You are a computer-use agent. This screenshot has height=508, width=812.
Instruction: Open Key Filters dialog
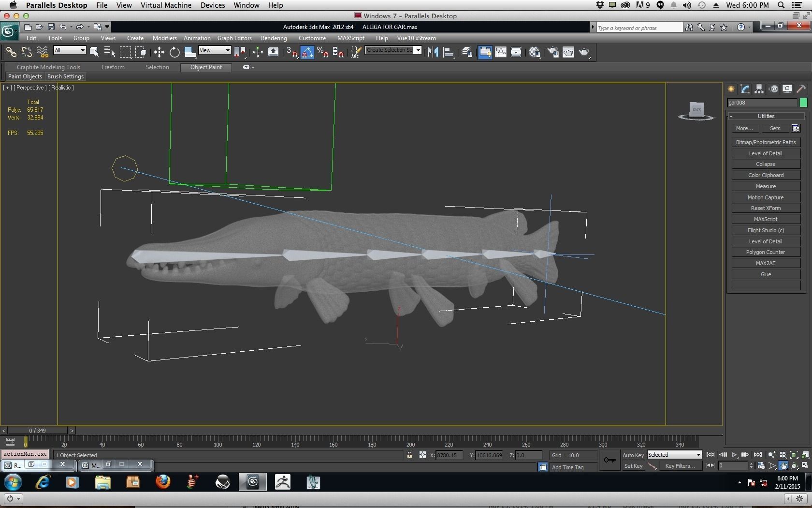coord(680,466)
